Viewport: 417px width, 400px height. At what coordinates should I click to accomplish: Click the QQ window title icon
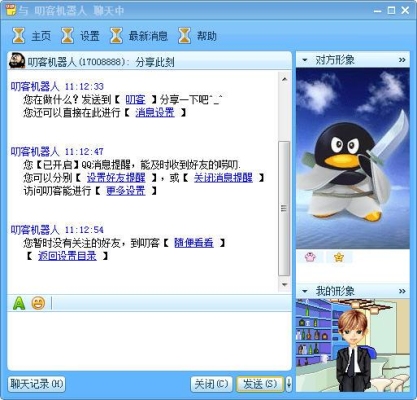pos(11,10)
